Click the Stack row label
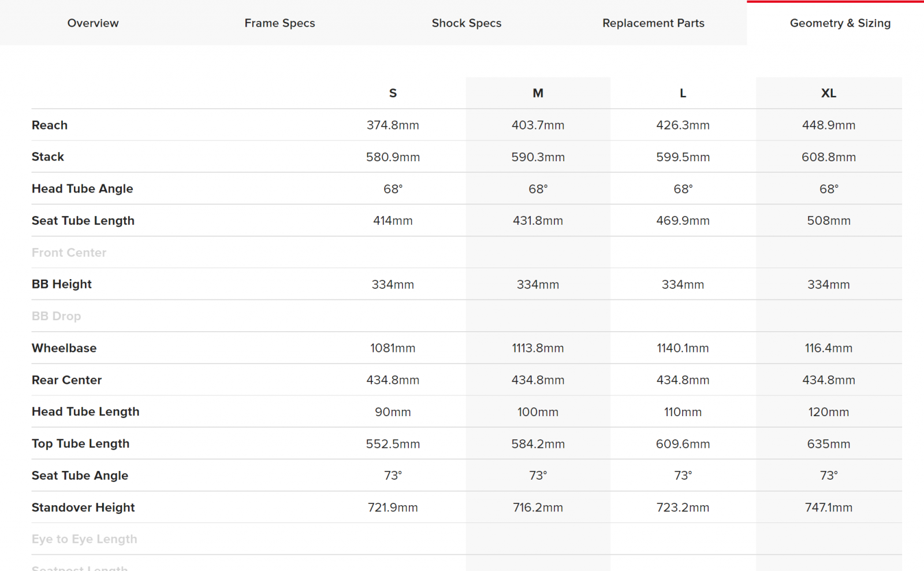The image size is (924, 571). coord(48,157)
